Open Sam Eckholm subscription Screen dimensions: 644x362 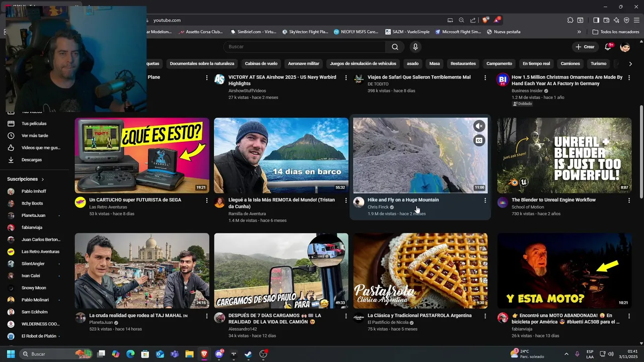pos(35,312)
